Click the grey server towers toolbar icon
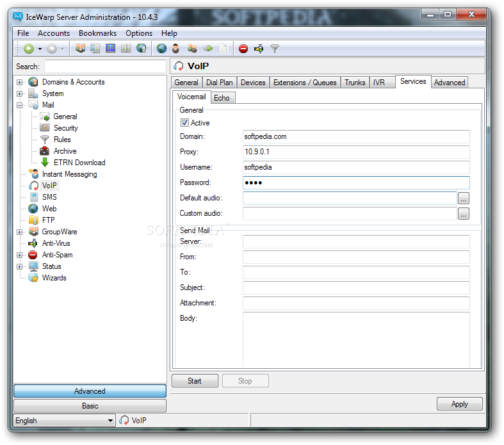The height and width of the screenshot is (445, 504). point(126,49)
